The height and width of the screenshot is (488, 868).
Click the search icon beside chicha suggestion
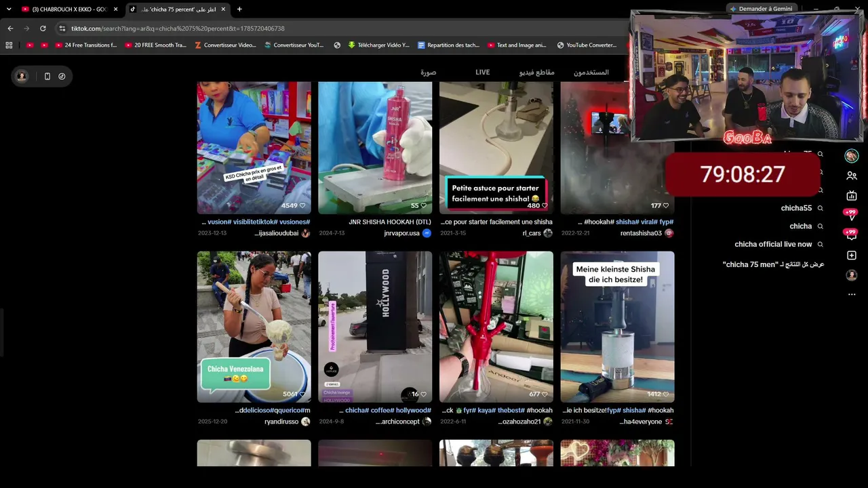click(820, 226)
